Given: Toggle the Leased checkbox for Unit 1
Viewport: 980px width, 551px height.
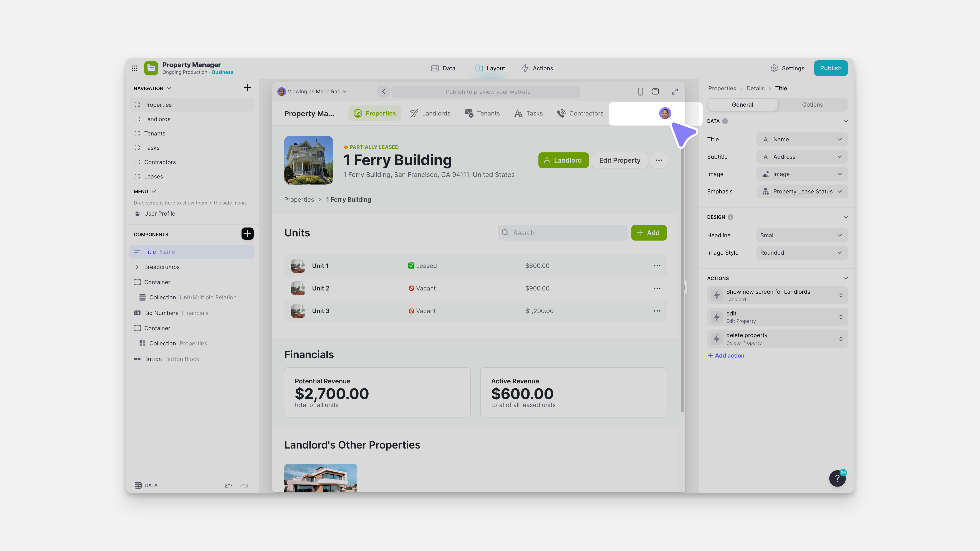Looking at the screenshot, I should coord(411,266).
